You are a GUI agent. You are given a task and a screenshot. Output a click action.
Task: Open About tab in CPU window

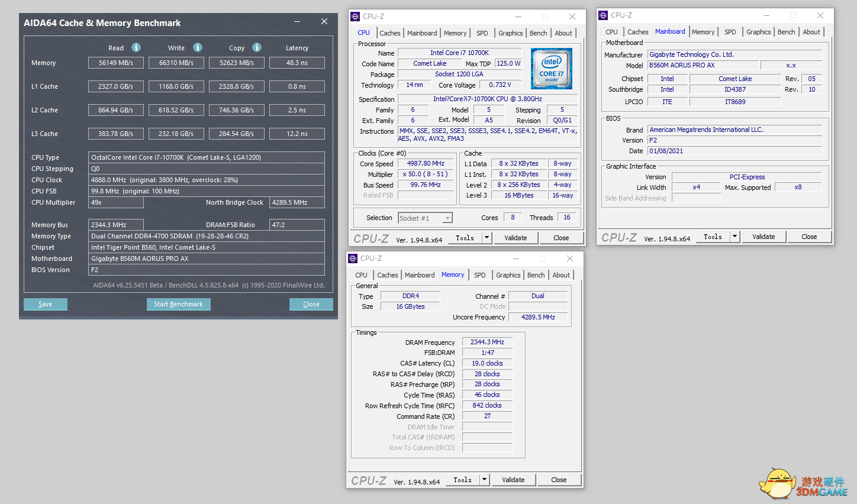coord(563,33)
